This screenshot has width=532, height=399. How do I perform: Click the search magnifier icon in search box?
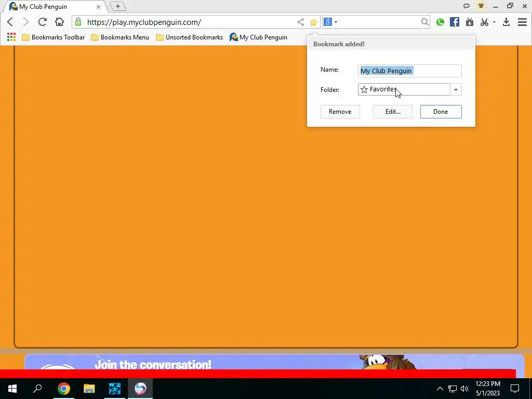(x=424, y=22)
